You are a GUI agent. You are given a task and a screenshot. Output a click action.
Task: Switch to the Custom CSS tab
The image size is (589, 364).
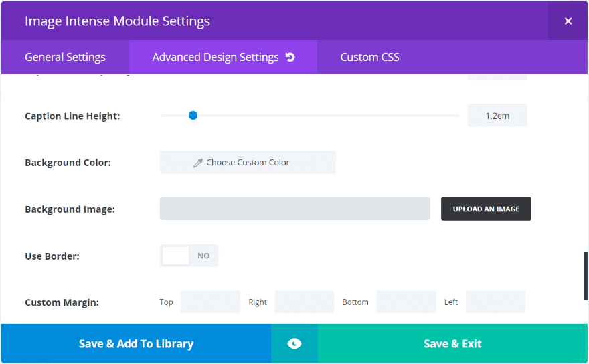(369, 57)
